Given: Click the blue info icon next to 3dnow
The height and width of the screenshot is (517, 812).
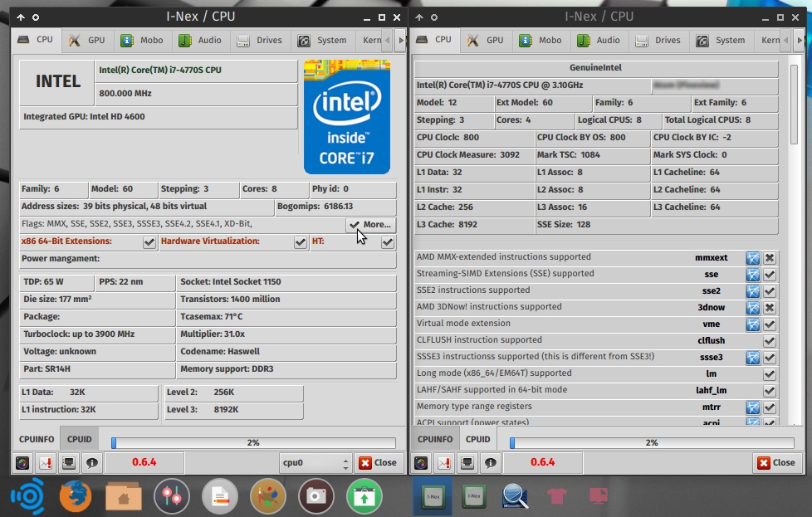Looking at the screenshot, I should click(x=753, y=307).
